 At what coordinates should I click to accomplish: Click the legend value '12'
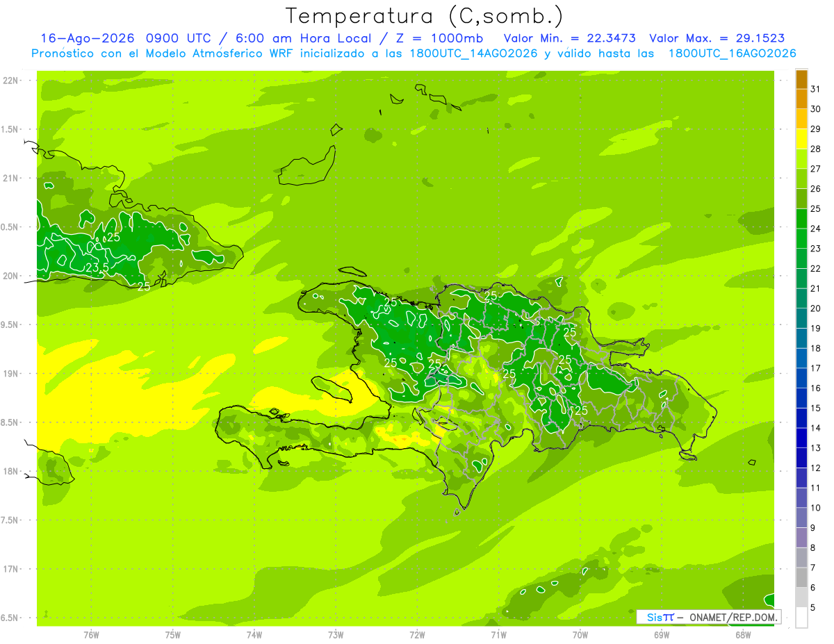tap(816, 468)
